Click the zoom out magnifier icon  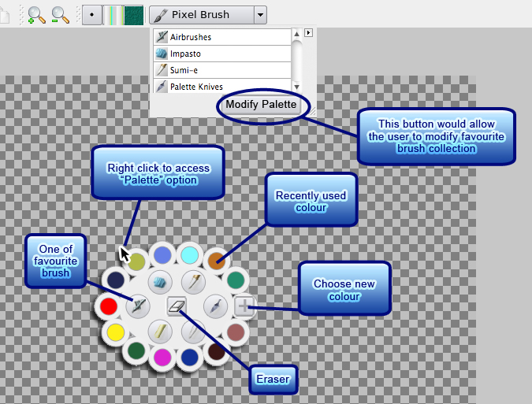pos(60,15)
